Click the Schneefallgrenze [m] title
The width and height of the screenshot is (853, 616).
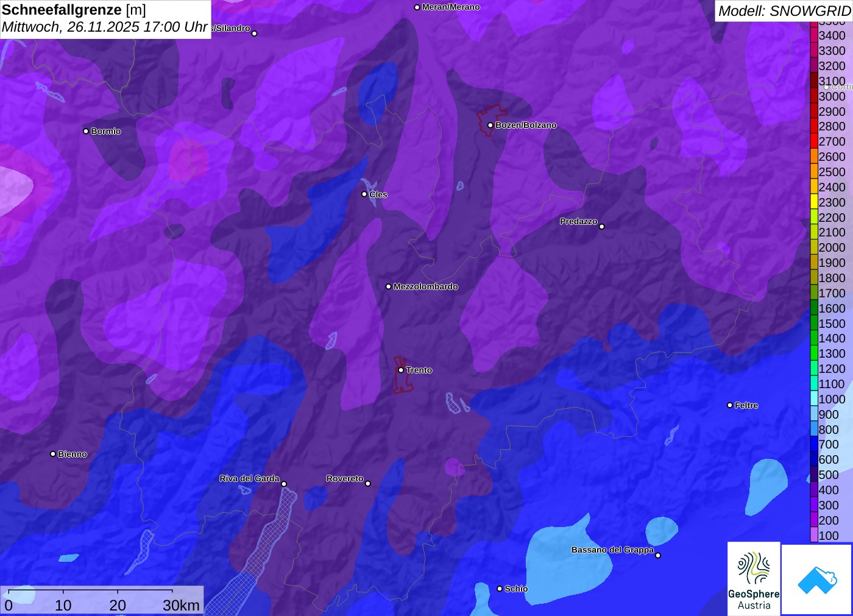74,10
